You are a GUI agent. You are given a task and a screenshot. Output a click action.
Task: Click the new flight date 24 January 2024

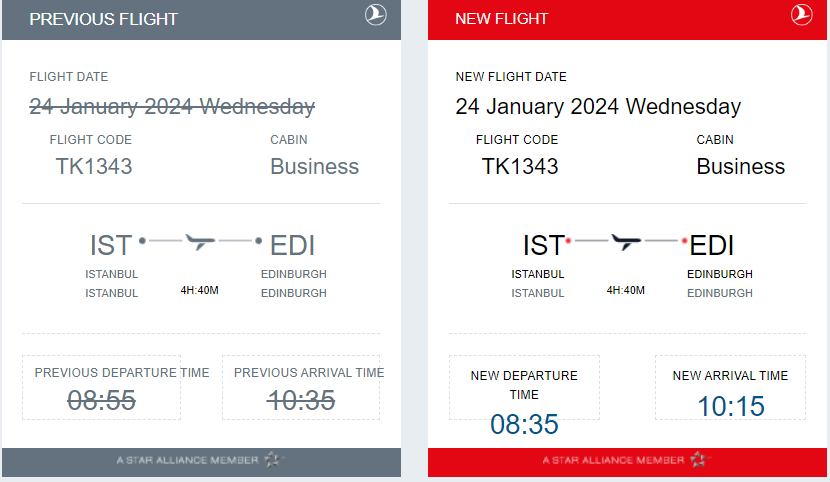click(598, 106)
